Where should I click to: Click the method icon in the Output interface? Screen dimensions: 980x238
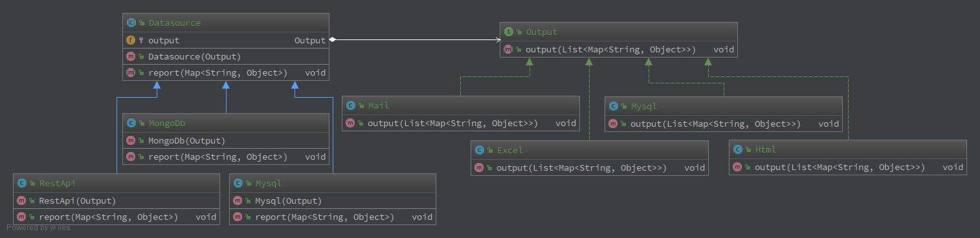pos(508,49)
